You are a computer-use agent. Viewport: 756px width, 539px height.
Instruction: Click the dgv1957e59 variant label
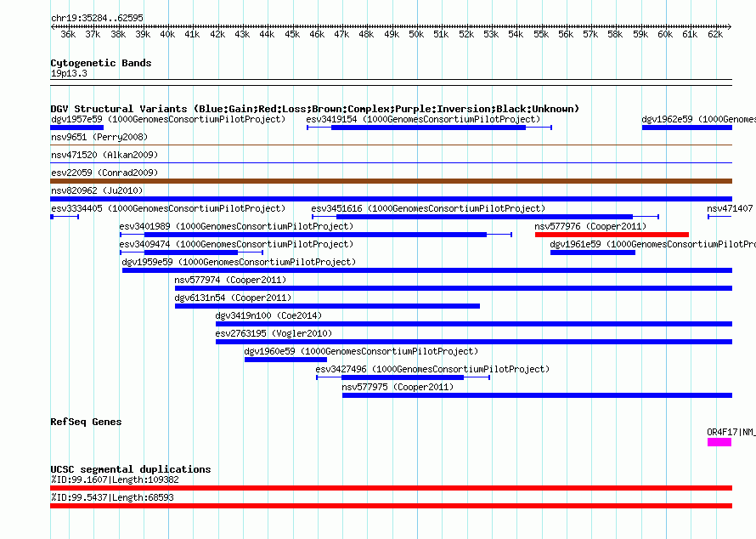(x=168, y=119)
